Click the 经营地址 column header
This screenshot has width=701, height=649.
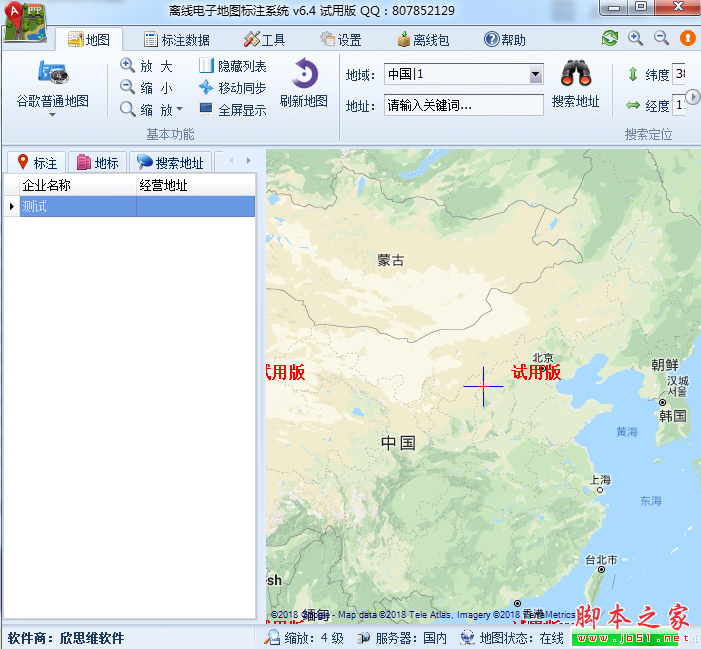click(x=196, y=185)
